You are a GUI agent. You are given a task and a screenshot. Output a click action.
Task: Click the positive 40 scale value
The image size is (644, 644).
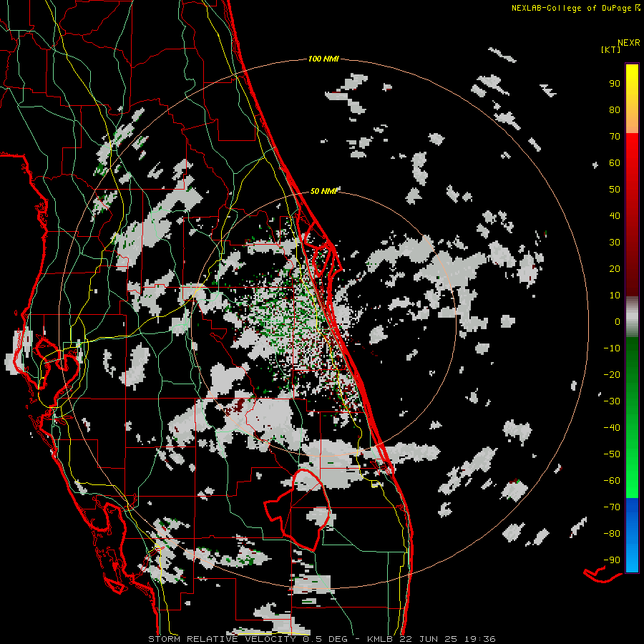(615, 216)
